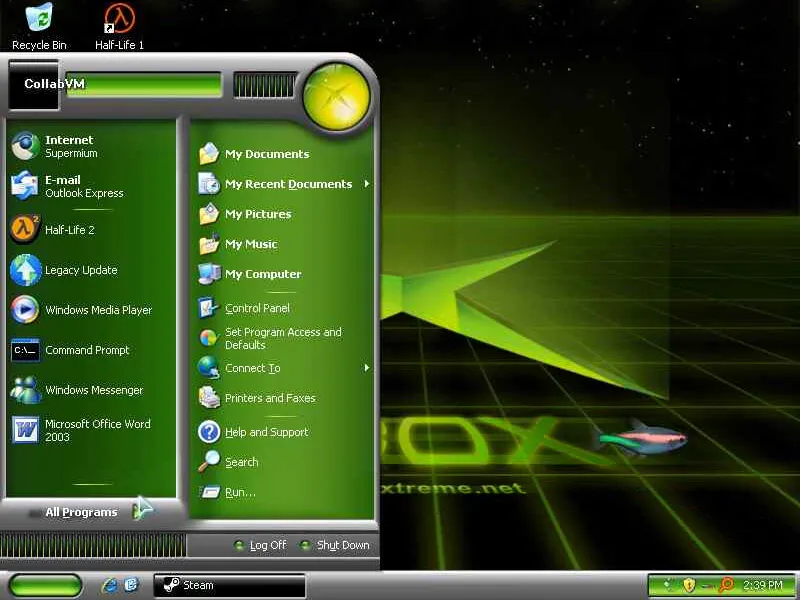The image size is (800, 600).
Task: Click the "Run..." text
Action: click(x=240, y=492)
